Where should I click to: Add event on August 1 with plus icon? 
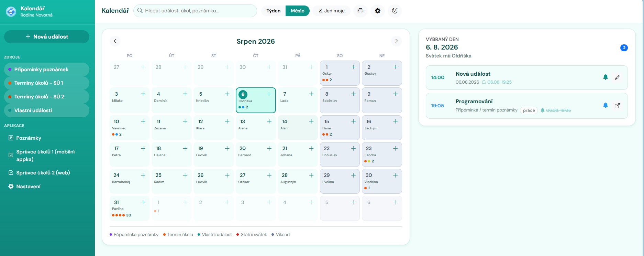[x=353, y=67]
